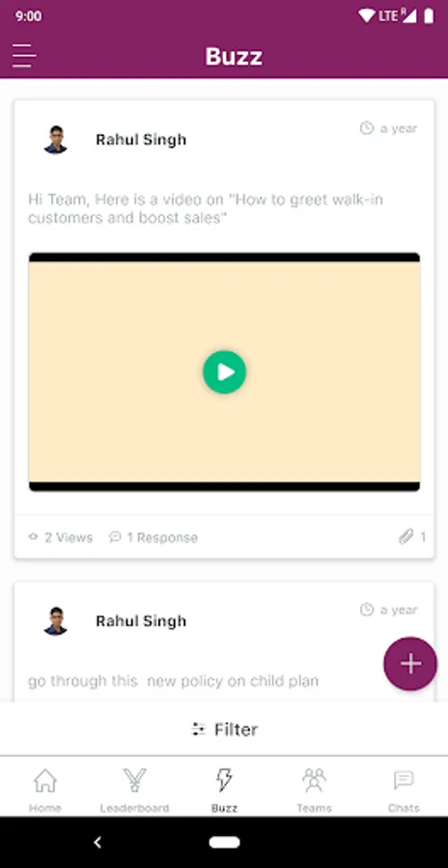
Task: Select the Buzz tab
Action: pyautogui.click(x=224, y=790)
